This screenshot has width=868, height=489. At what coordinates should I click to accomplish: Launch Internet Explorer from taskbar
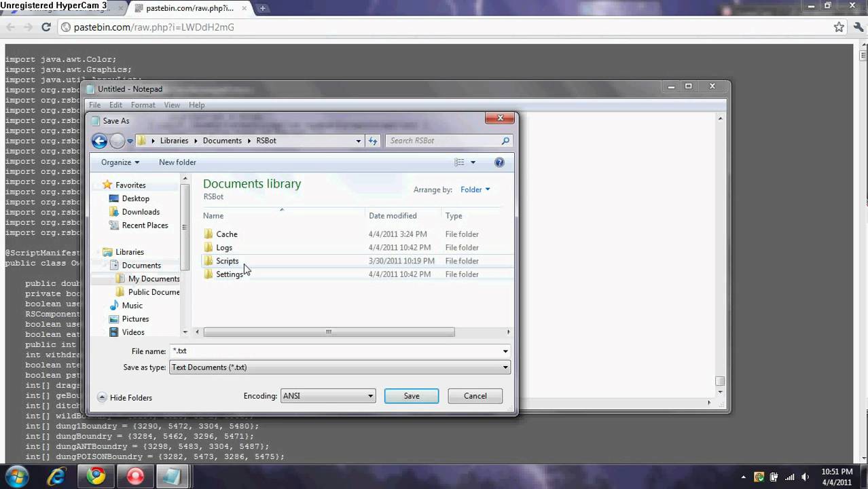pyautogui.click(x=56, y=477)
